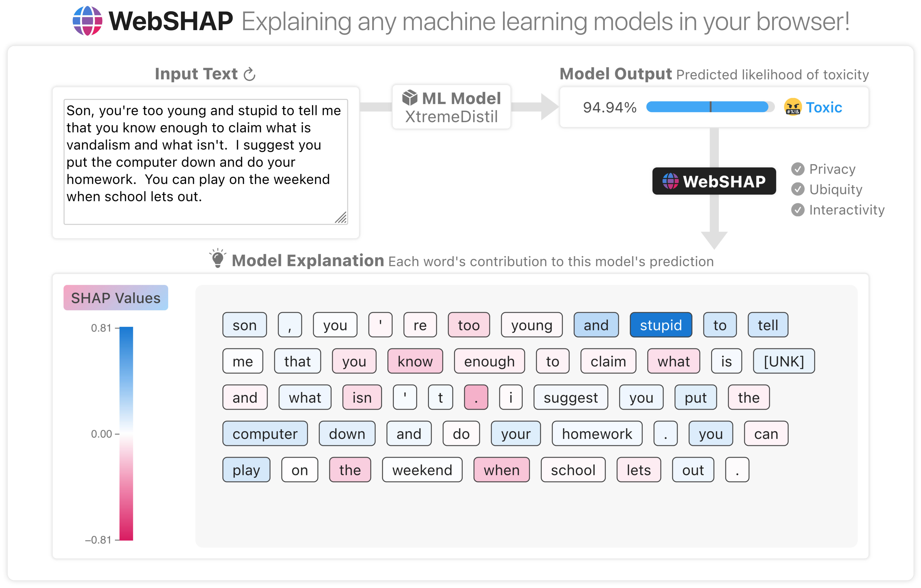Click the blue Toxic label
Image resolution: width=921 pixels, height=588 pixels.
(x=823, y=107)
